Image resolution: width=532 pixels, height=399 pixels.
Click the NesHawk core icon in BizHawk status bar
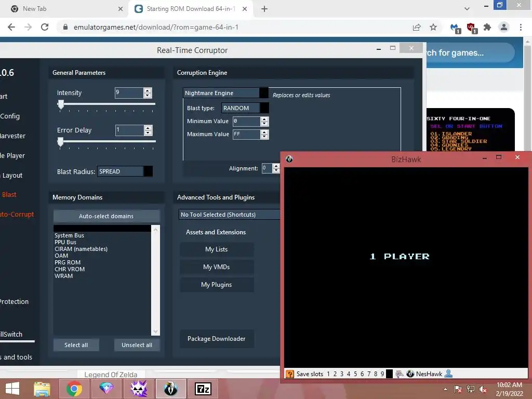click(410, 374)
